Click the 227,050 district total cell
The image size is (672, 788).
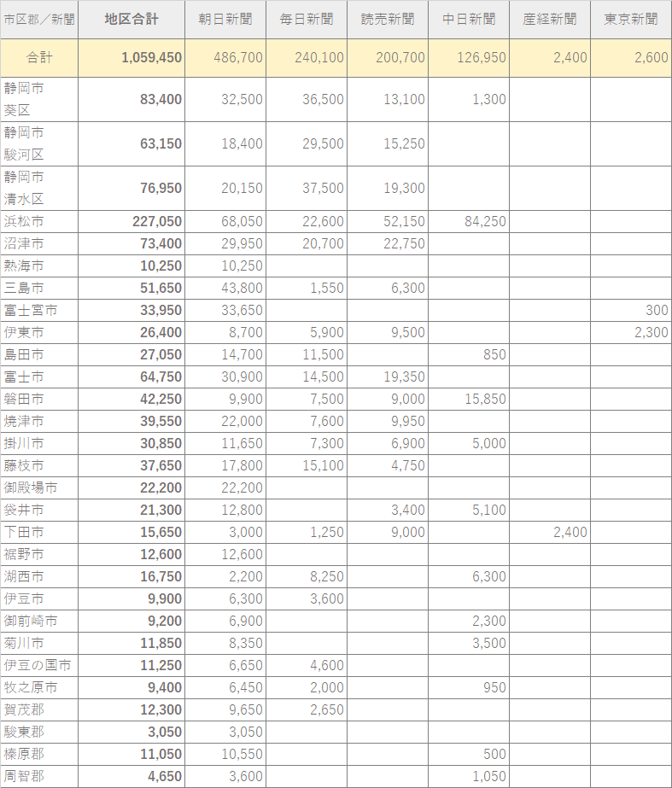click(131, 221)
